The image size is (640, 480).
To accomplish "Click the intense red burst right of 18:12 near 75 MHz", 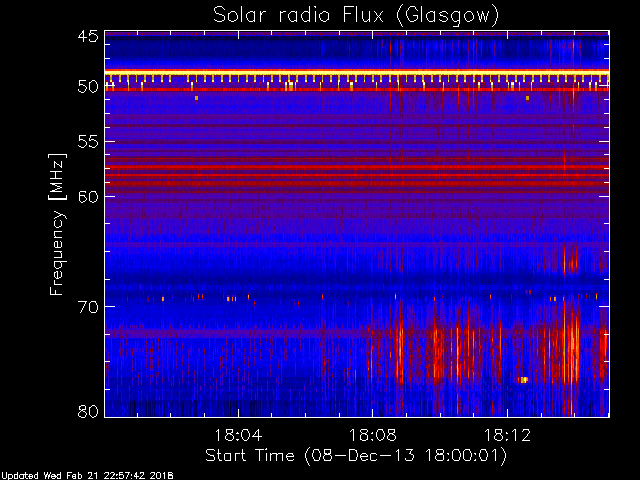I will coord(571,347).
